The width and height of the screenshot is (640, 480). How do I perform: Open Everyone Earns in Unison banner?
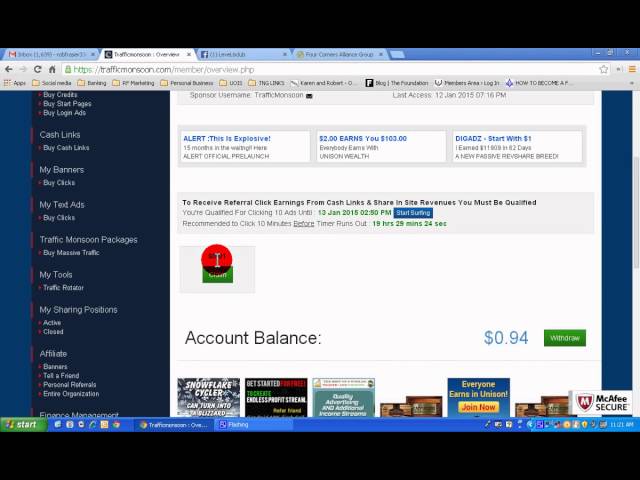479,398
